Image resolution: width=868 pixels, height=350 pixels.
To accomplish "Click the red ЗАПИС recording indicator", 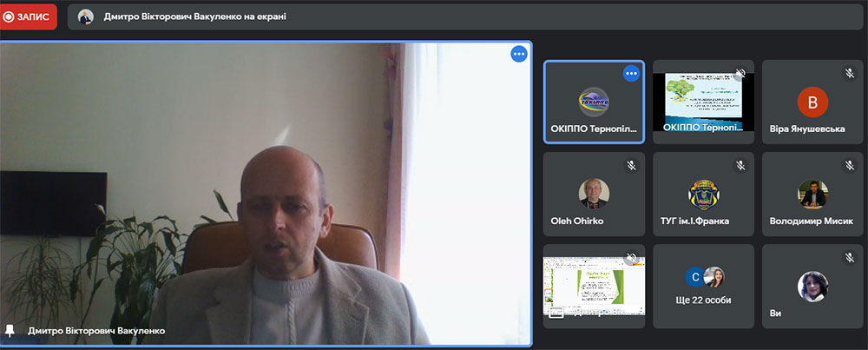I will pyautogui.click(x=29, y=17).
